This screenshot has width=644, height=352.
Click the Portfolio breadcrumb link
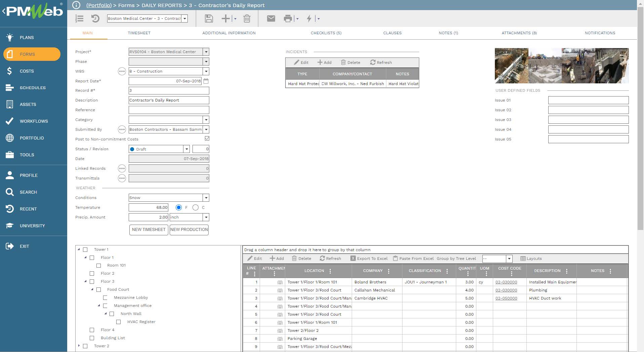99,5
